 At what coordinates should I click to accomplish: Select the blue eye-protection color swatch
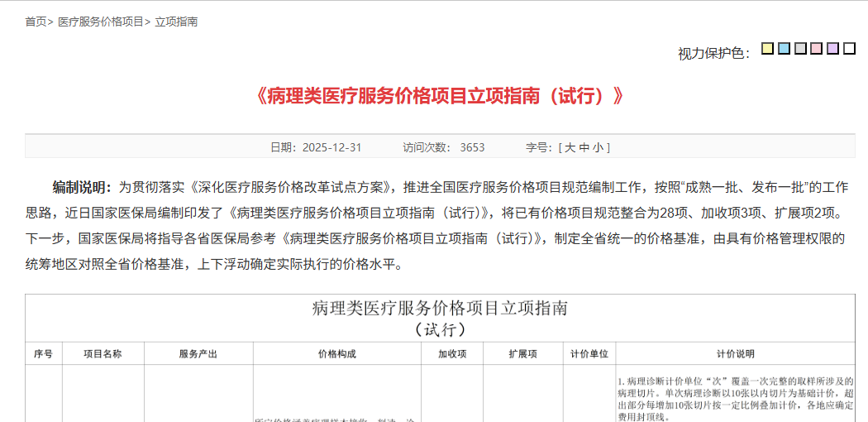[x=784, y=49]
